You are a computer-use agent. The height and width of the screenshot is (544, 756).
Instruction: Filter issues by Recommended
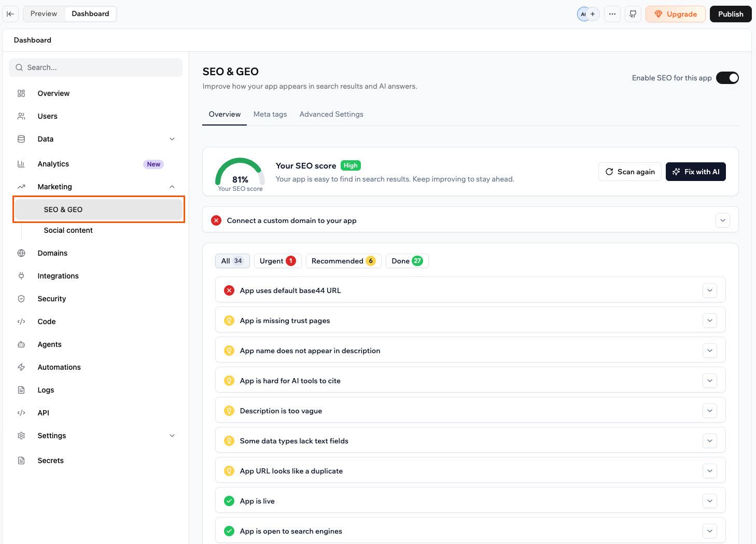click(344, 261)
